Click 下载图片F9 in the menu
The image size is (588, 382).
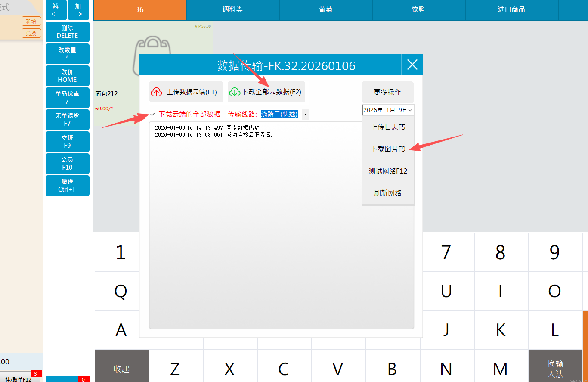click(x=388, y=149)
